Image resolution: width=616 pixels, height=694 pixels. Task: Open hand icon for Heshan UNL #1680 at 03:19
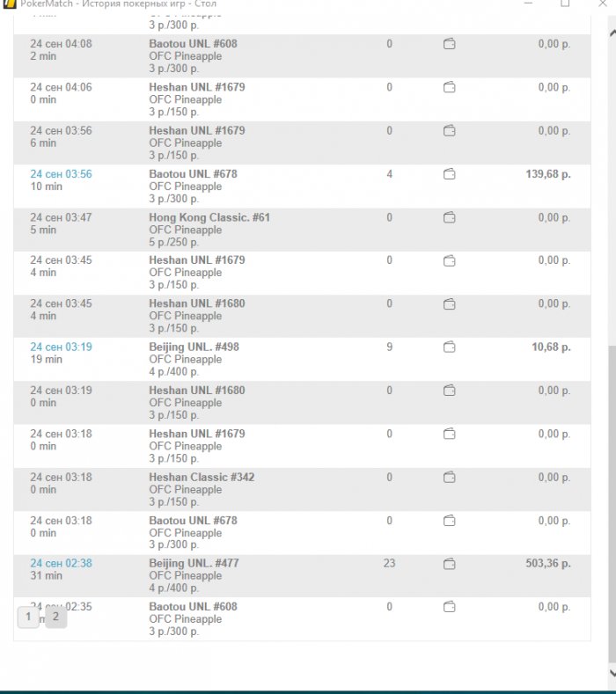[449, 391]
